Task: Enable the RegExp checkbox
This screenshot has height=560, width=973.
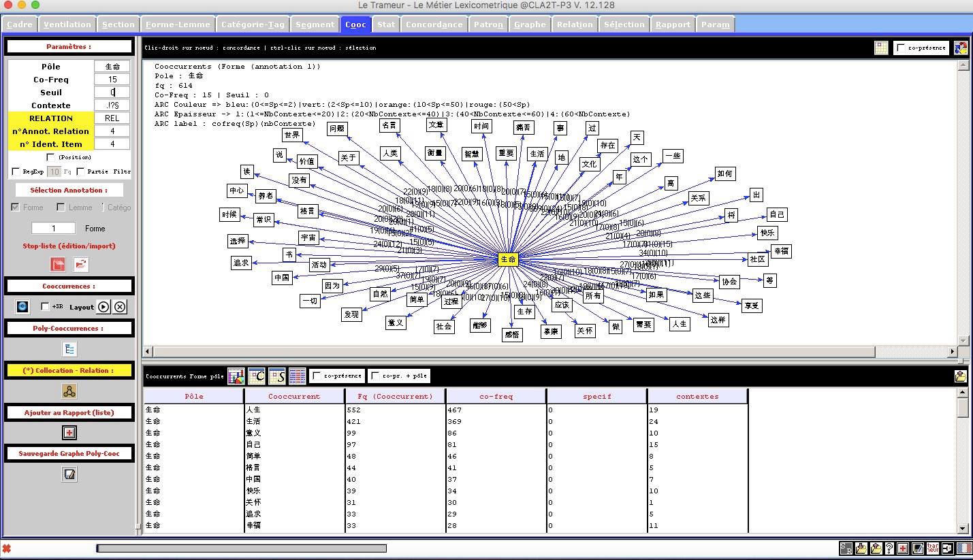Action: 16,171
